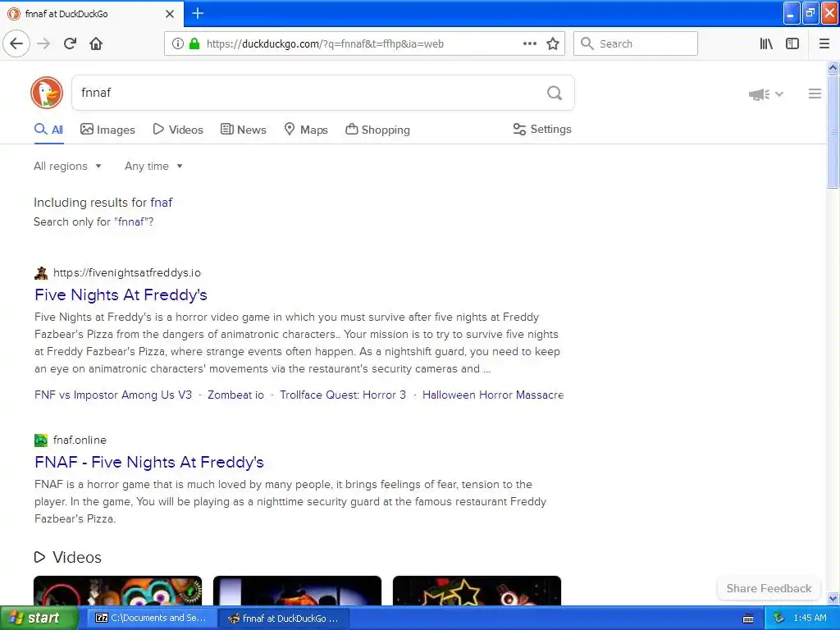Open the browser home page icon
The width and height of the screenshot is (840, 630).
[x=96, y=43]
